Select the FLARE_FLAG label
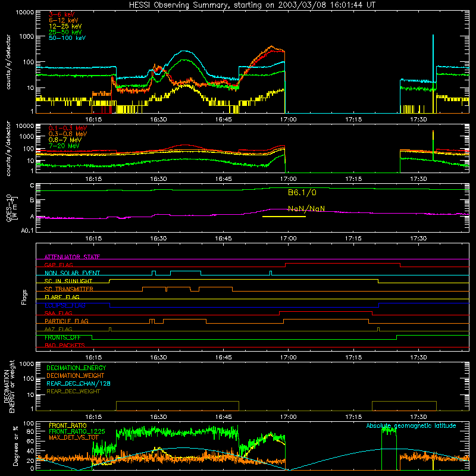Image resolution: width=476 pixels, height=476 pixels. coord(62,297)
